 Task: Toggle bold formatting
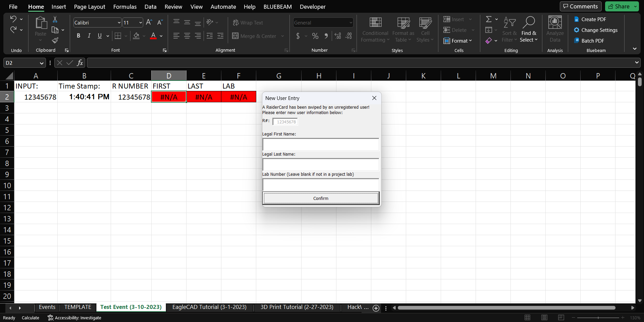[x=78, y=36]
